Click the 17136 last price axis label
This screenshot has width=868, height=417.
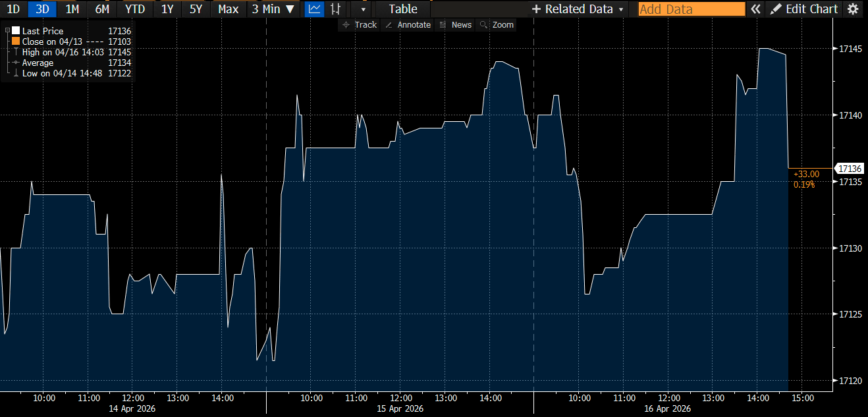pyautogui.click(x=847, y=168)
